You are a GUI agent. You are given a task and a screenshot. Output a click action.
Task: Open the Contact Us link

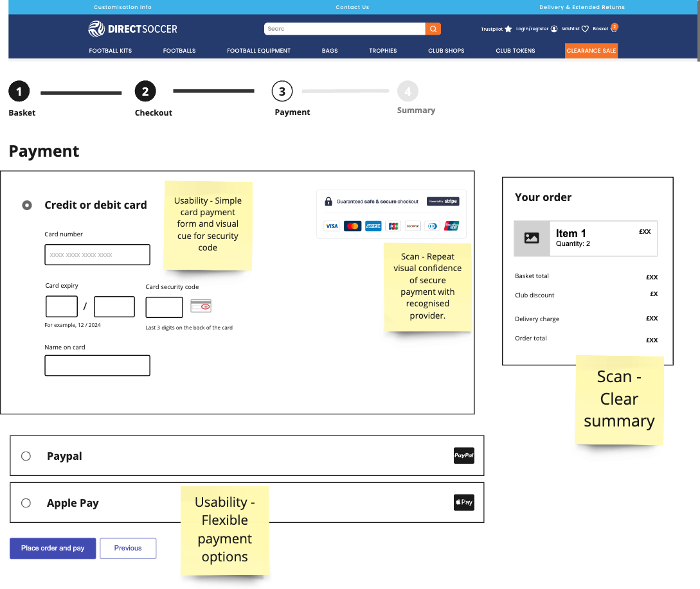pyautogui.click(x=352, y=7)
